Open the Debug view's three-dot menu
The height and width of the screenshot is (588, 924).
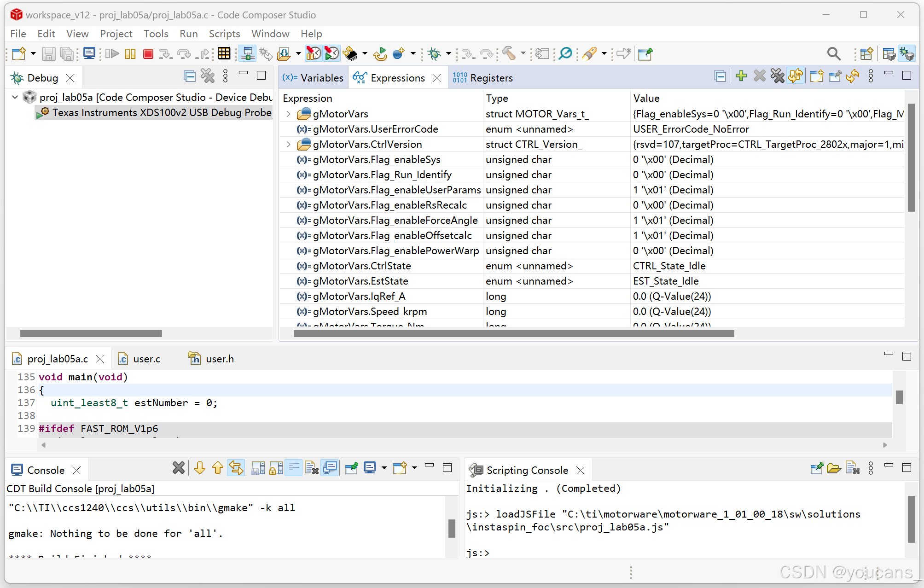pyautogui.click(x=226, y=76)
